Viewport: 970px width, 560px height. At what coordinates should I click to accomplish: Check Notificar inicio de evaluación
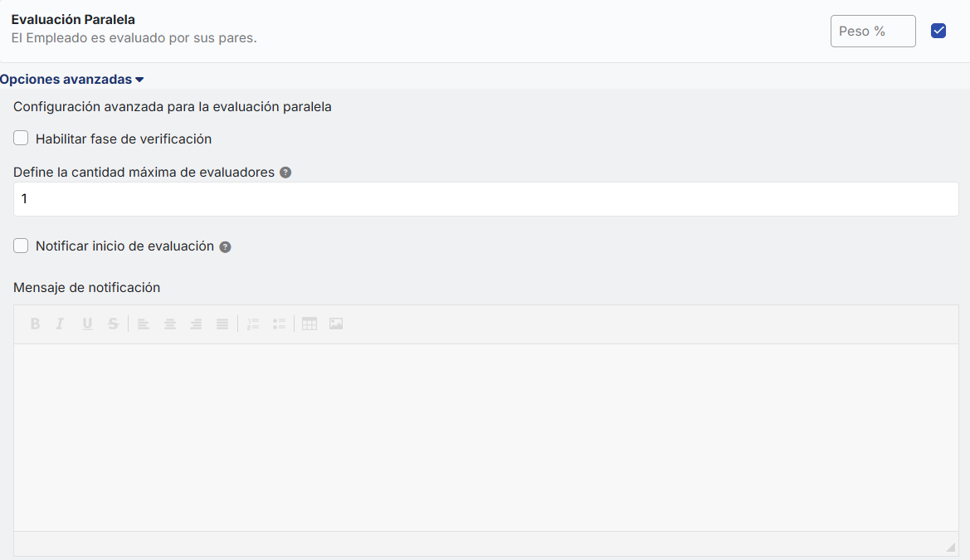click(22, 246)
